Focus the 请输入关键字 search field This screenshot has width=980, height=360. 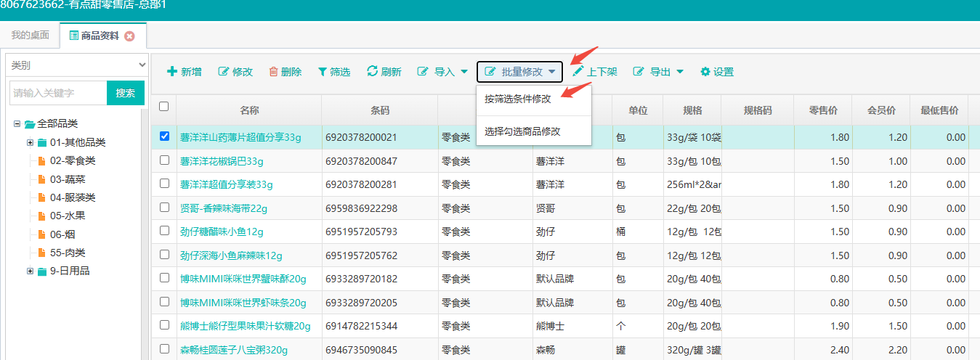[x=58, y=93]
